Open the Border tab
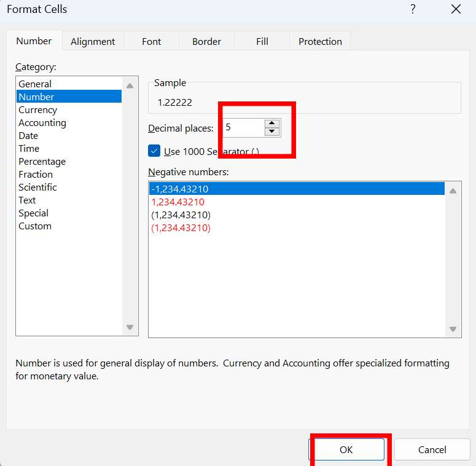The height and width of the screenshot is (466, 476). tap(207, 41)
